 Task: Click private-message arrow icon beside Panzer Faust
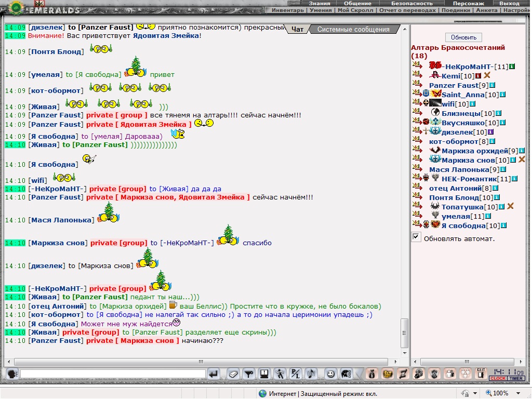click(x=417, y=83)
